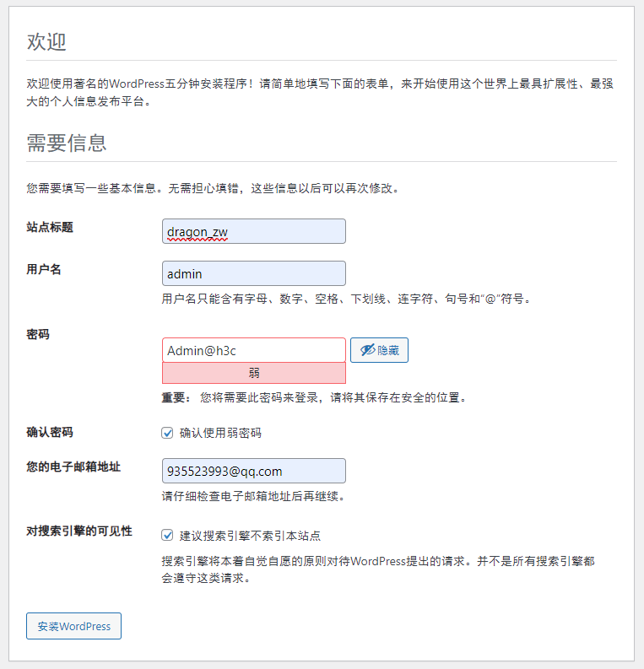Click the 密码 label
This screenshot has width=644, height=669.
38,334
